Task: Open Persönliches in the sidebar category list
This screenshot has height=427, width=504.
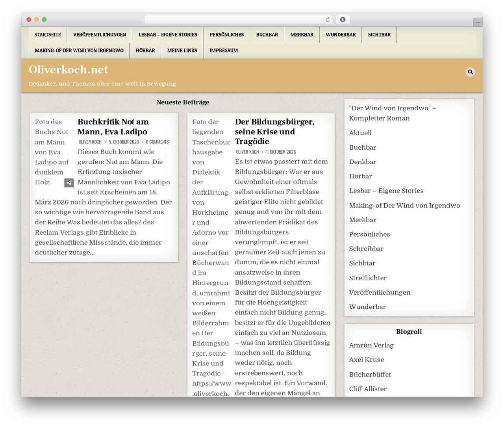Action: tap(369, 234)
